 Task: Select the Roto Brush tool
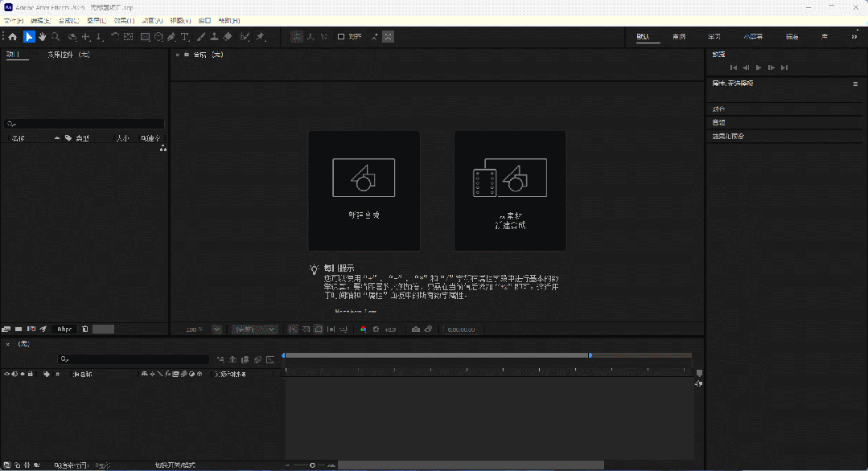click(245, 37)
